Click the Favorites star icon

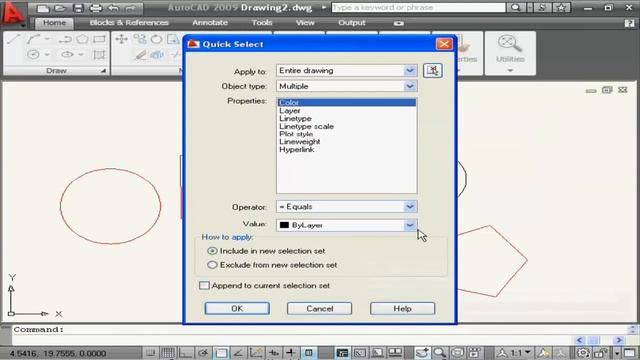click(x=561, y=8)
